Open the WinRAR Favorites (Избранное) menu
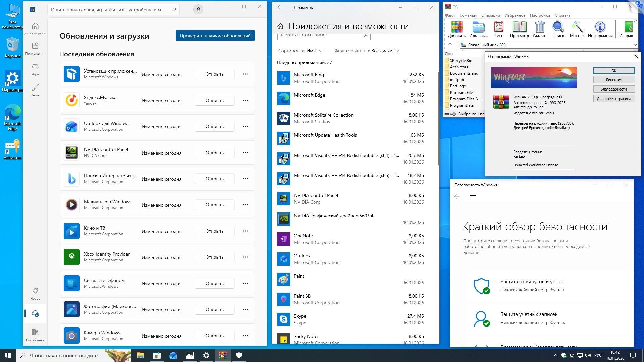The height and width of the screenshot is (362, 644). 515,15
